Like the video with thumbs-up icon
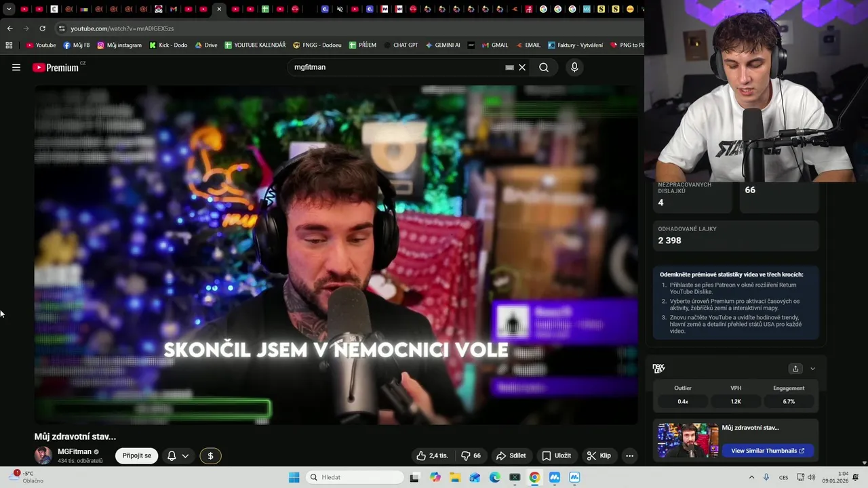This screenshot has height=488, width=868. coord(432,455)
